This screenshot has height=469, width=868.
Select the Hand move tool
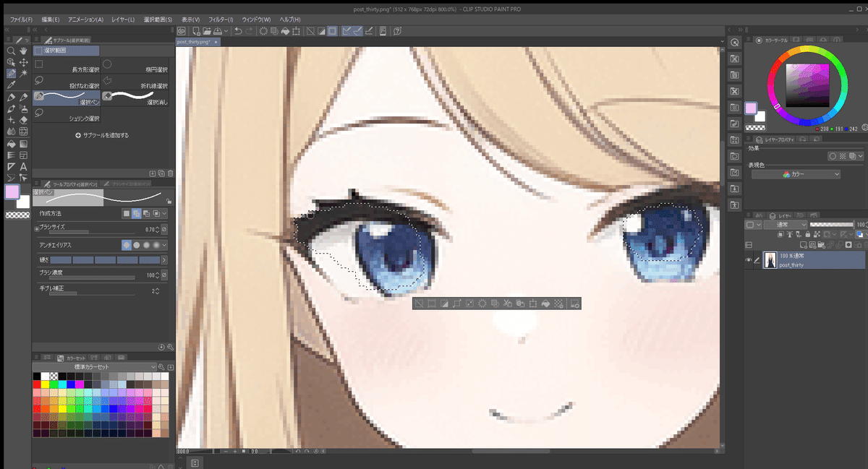(24, 51)
